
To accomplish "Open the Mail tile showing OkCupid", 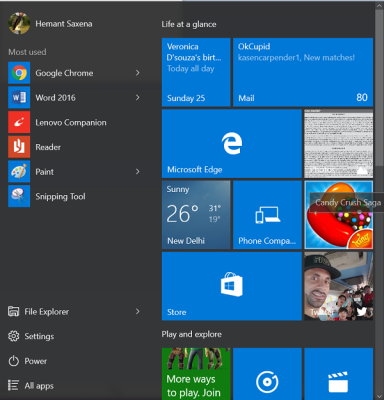I will (x=303, y=72).
